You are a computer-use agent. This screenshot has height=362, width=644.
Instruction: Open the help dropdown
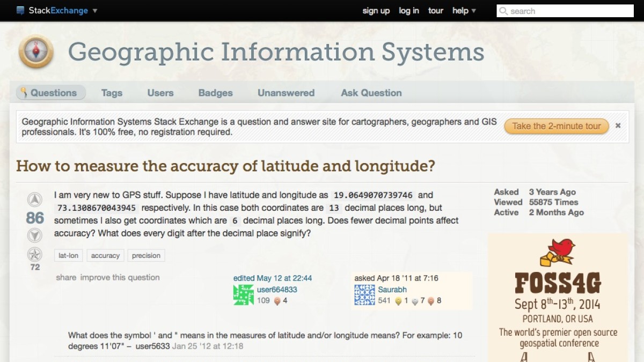[463, 11]
